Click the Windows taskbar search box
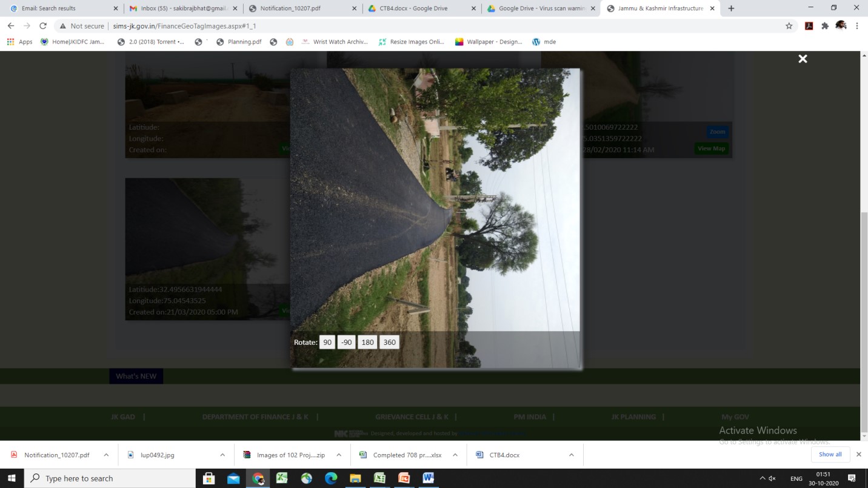The height and width of the screenshot is (488, 868). [110, 478]
